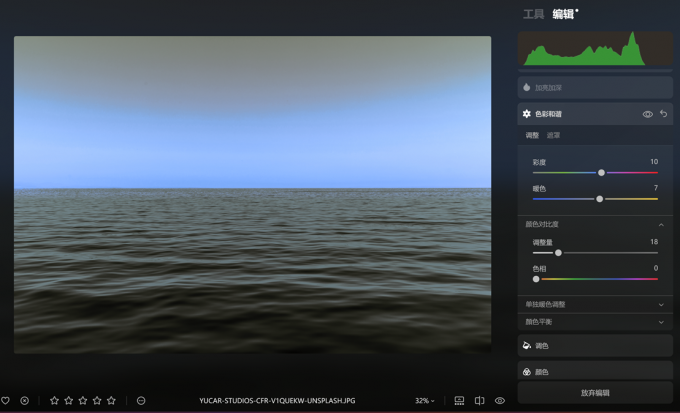Image resolution: width=680 pixels, height=413 pixels.
Task: Open the 加亮加深 dodge and burn tool
Action: pos(595,88)
